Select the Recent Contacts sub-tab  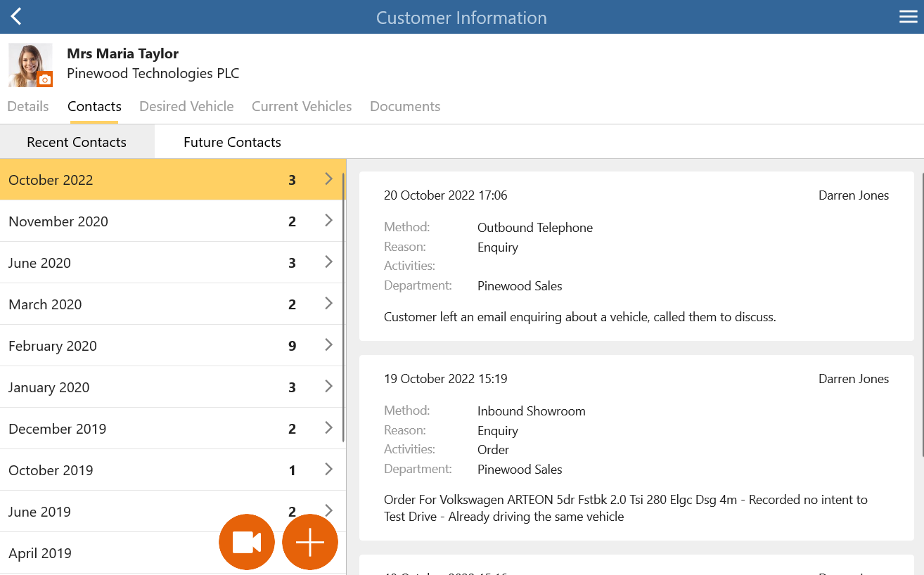click(77, 142)
